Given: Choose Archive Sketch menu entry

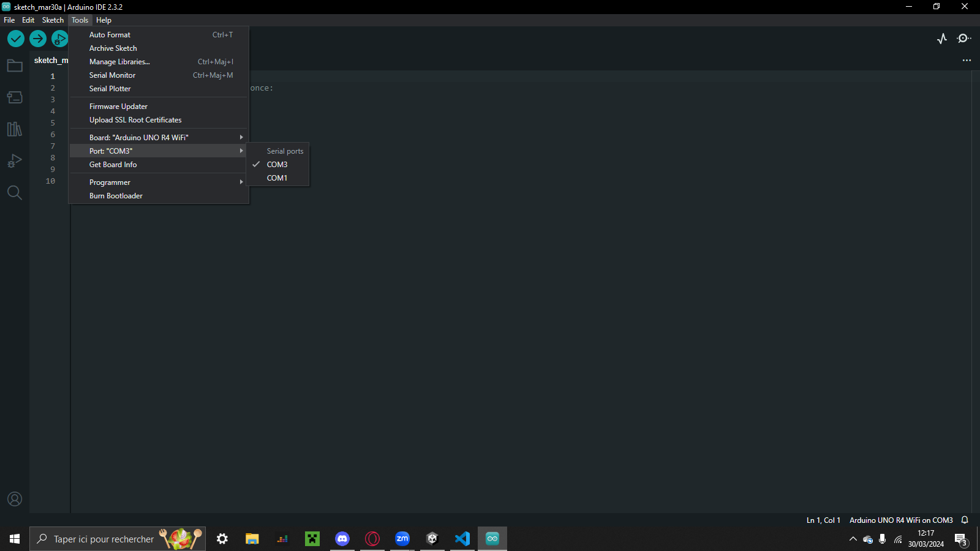Looking at the screenshot, I should pyautogui.click(x=159, y=48).
